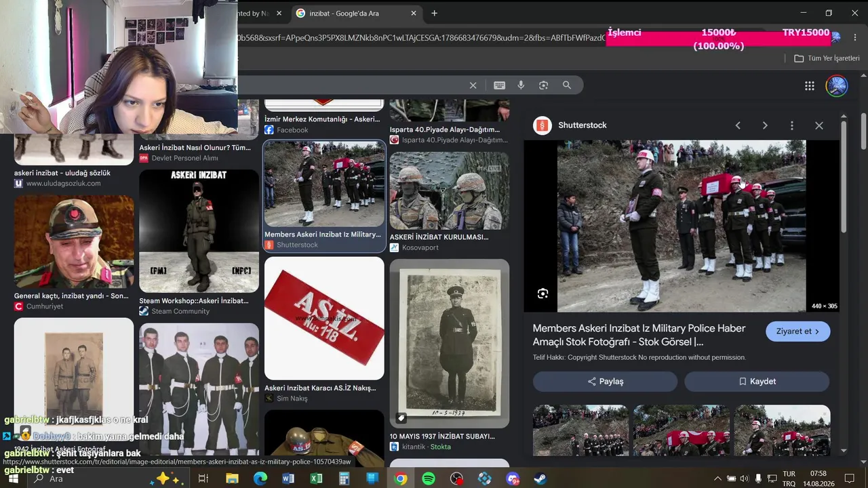Viewport: 868px width, 488px height.
Task: Click the 'Isparta 40.Piyade Alayı-Dağıtım' result title
Action: (x=445, y=129)
